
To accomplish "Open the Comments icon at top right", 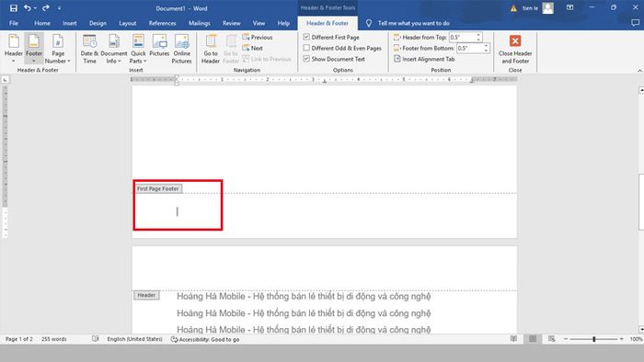I will (x=635, y=23).
